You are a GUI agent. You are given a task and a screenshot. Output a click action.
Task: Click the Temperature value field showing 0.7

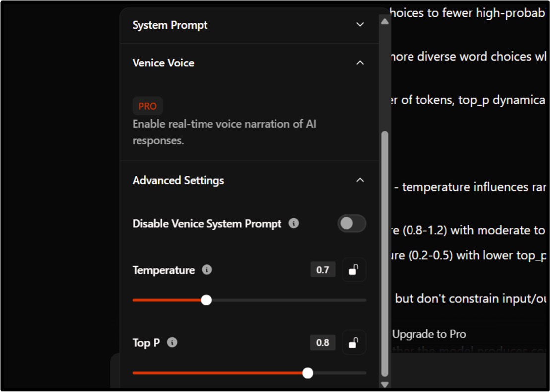tap(323, 269)
